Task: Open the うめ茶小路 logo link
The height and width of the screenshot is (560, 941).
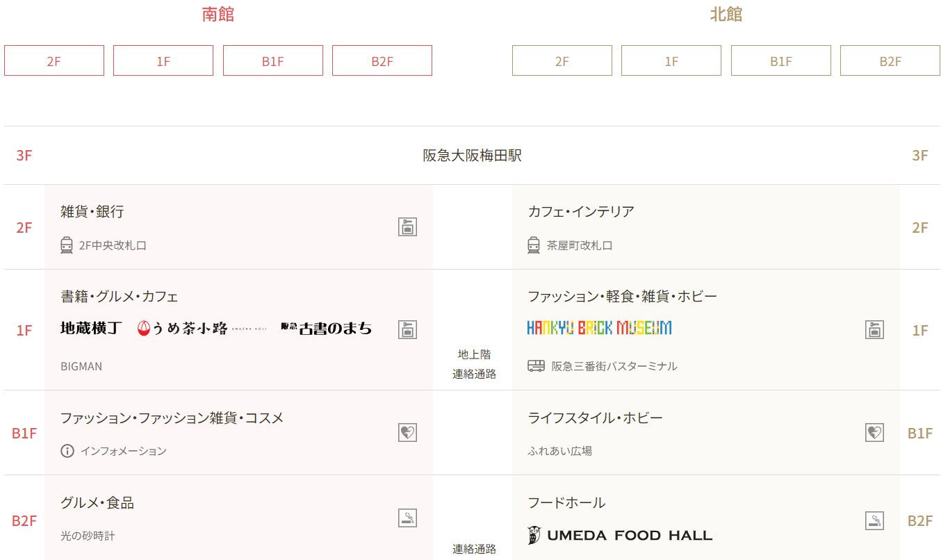Action: point(202,329)
